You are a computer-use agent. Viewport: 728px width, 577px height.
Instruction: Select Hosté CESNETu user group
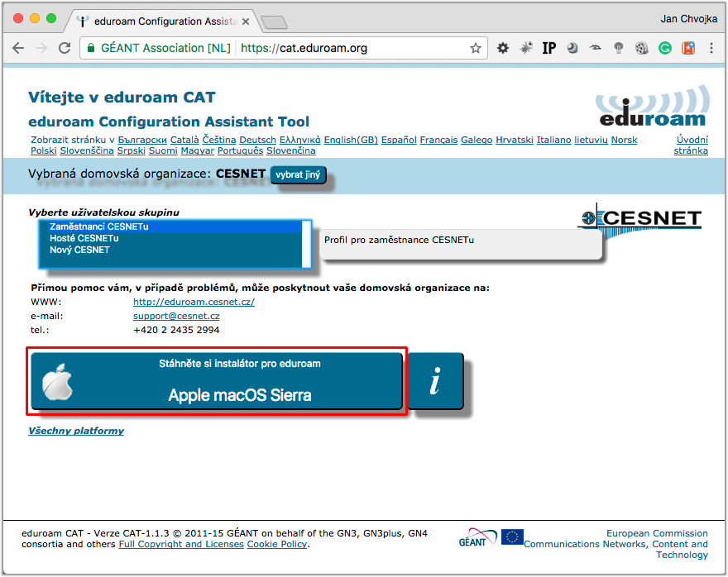click(x=175, y=238)
